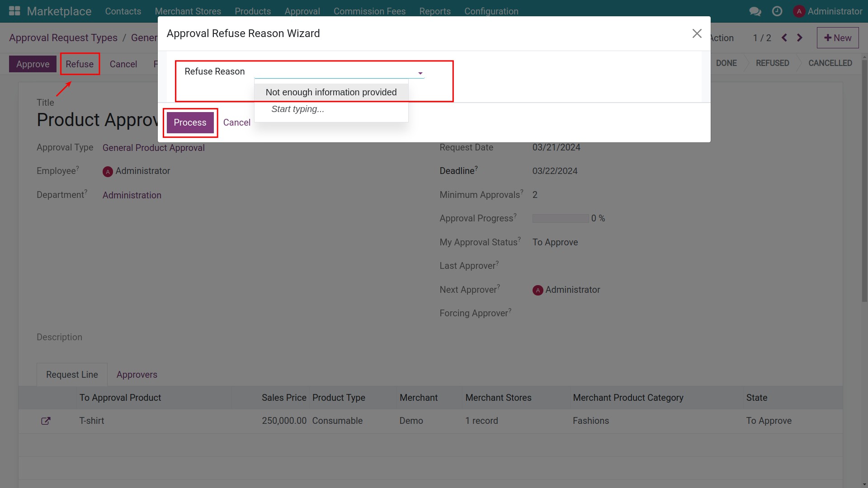Viewport: 868px width, 488px height.
Task: Sort by Product Type column header
Action: pyautogui.click(x=339, y=398)
